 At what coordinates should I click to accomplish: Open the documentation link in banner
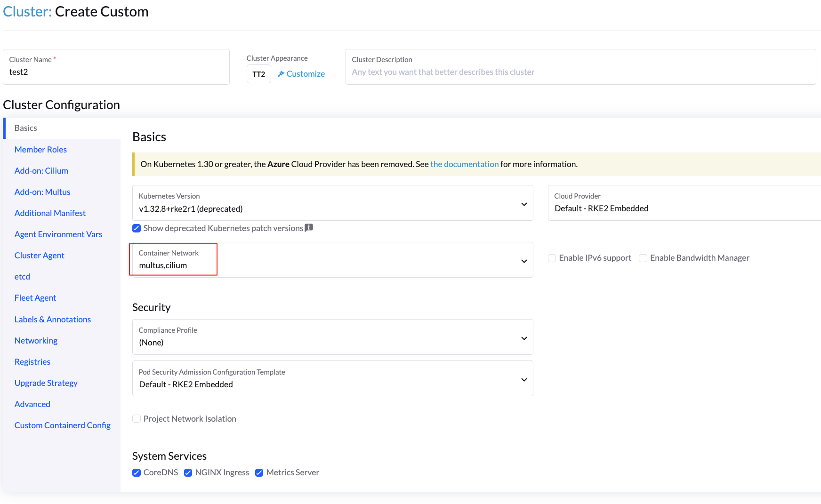[x=464, y=164]
